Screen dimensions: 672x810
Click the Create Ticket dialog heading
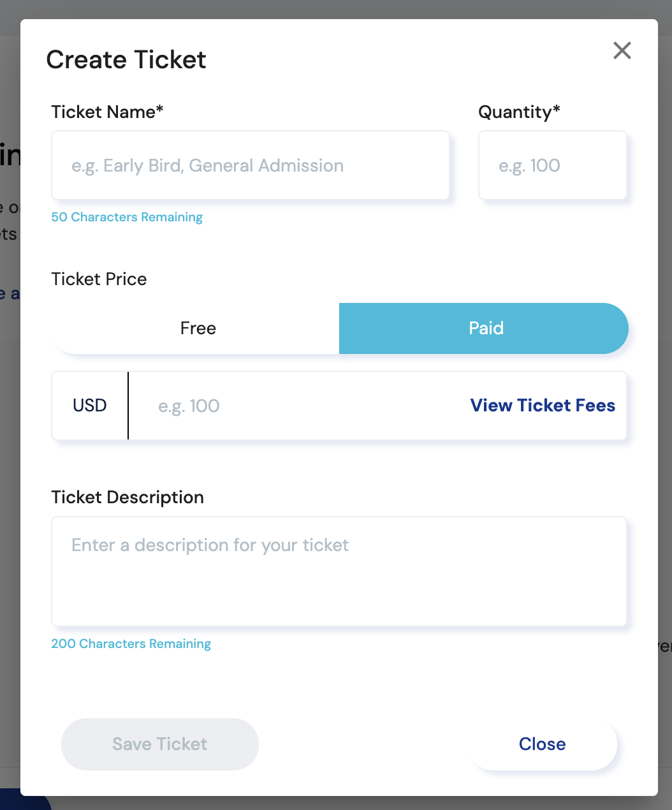(126, 60)
